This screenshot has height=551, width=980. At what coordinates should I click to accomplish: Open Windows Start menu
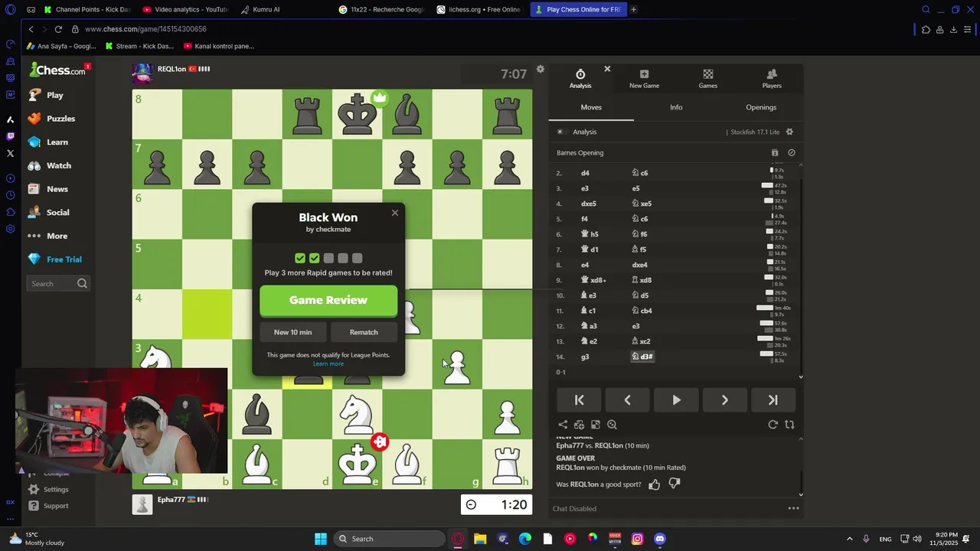click(x=321, y=539)
